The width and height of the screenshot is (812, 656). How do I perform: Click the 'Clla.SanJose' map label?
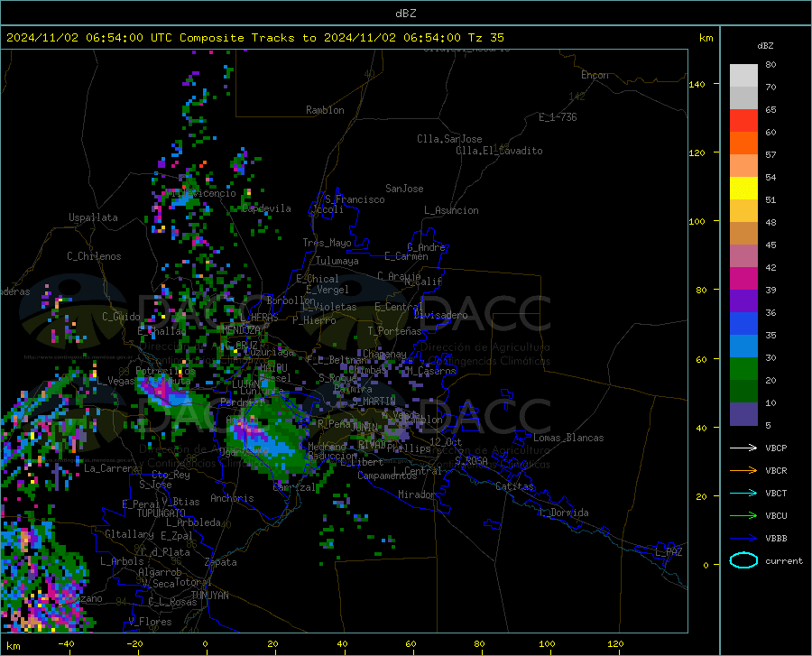(449, 139)
